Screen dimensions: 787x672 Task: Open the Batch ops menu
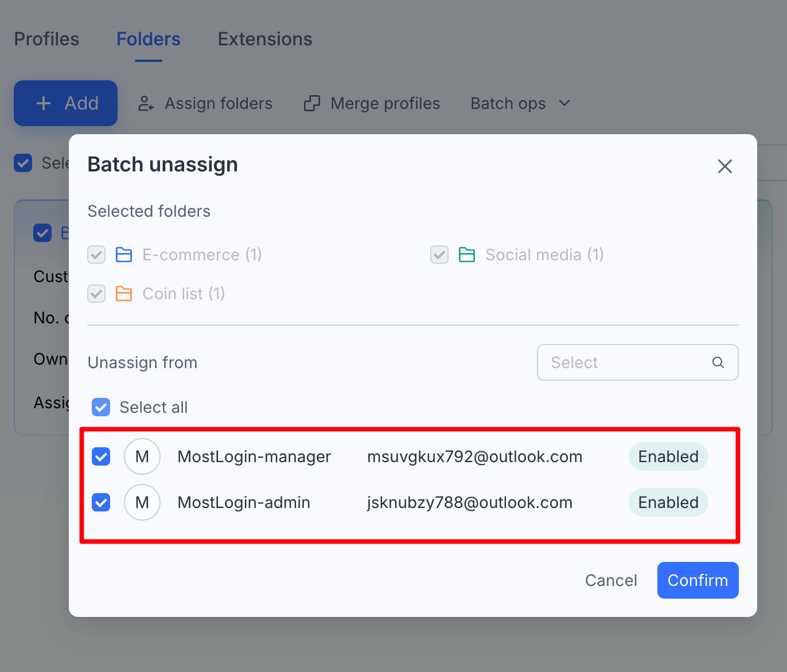pyautogui.click(x=521, y=103)
